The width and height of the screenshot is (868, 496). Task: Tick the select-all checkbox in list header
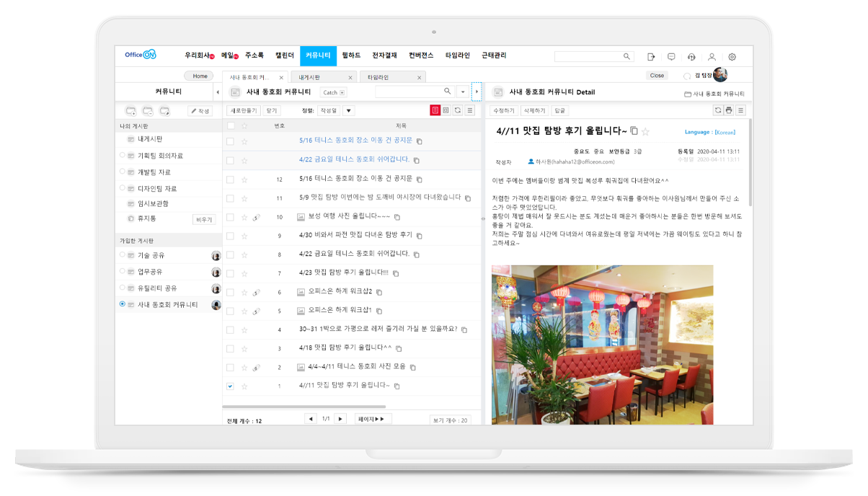pyautogui.click(x=231, y=125)
